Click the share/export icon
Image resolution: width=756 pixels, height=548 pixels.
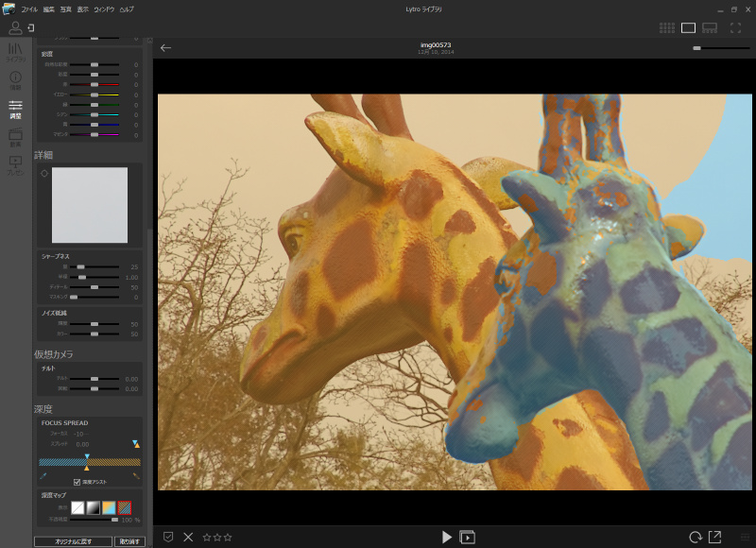pos(714,537)
